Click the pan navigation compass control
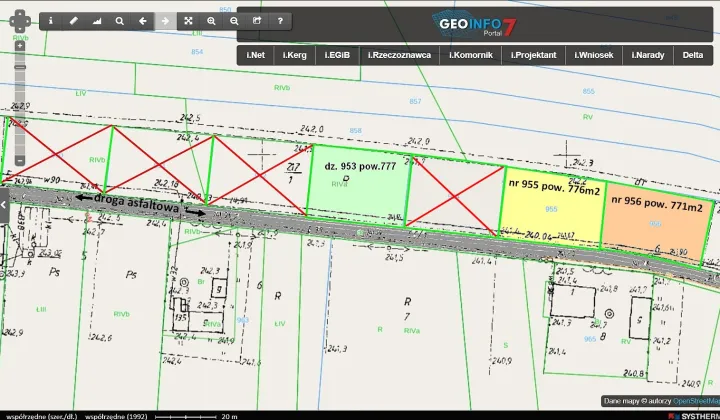Screen dimensions: 720x420 coord(20,21)
